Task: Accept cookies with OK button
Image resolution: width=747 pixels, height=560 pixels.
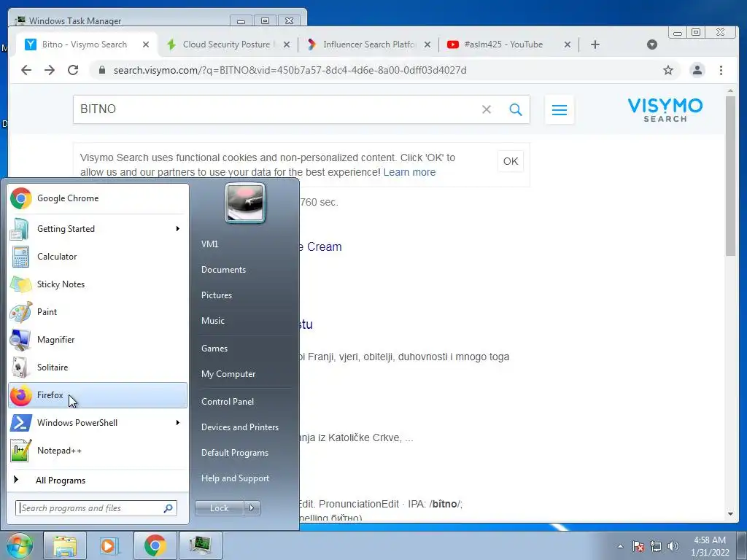Action: coord(510,161)
